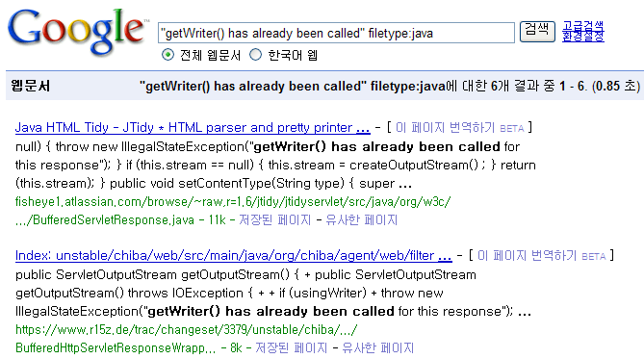Screen dimensions: 644x359
Task: Open 고급검색 advanced search link
Action: pos(582,26)
